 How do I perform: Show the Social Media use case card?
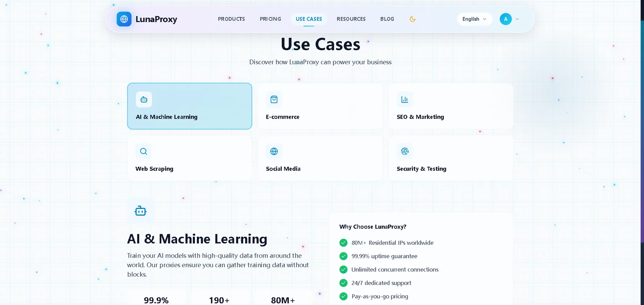[x=320, y=158]
